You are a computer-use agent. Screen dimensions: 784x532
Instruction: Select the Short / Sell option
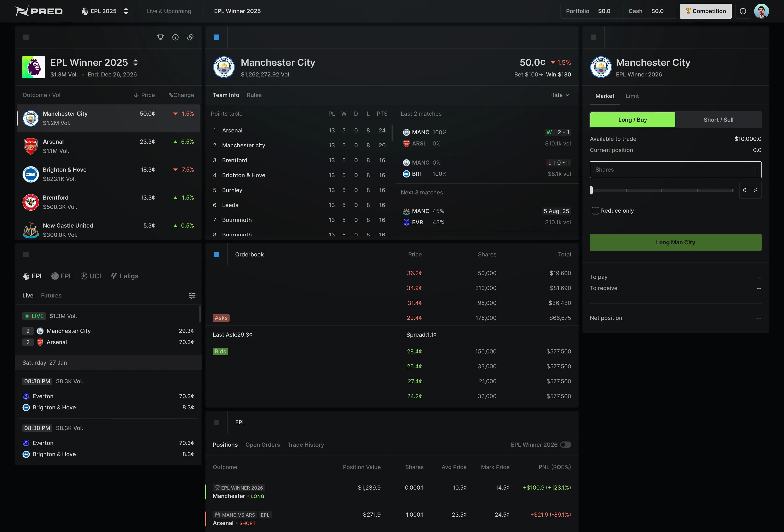pos(718,120)
